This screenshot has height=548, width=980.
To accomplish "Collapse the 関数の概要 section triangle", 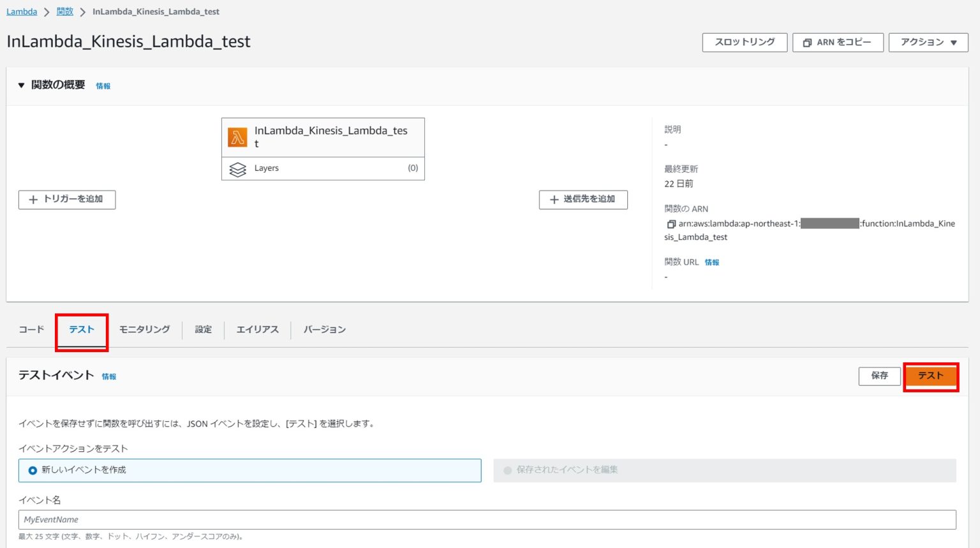I will (21, 85).
